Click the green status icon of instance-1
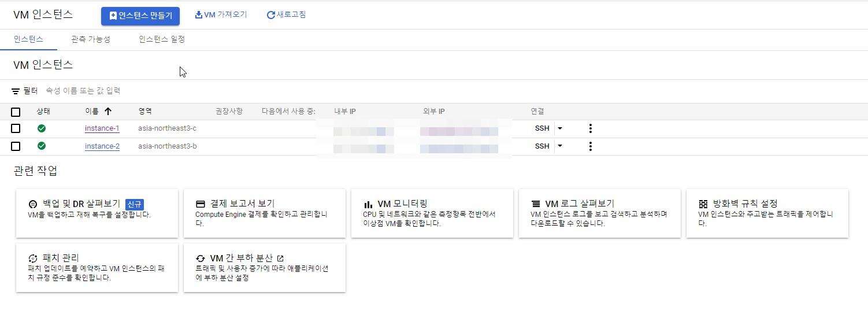This screenshot has width=868, height=310. coord(42,128)
